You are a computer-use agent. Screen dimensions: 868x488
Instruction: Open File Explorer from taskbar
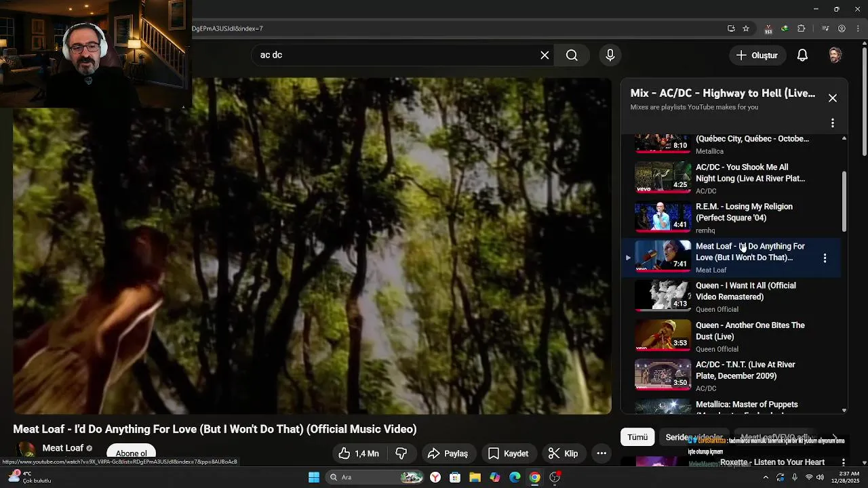click(475, 477)
